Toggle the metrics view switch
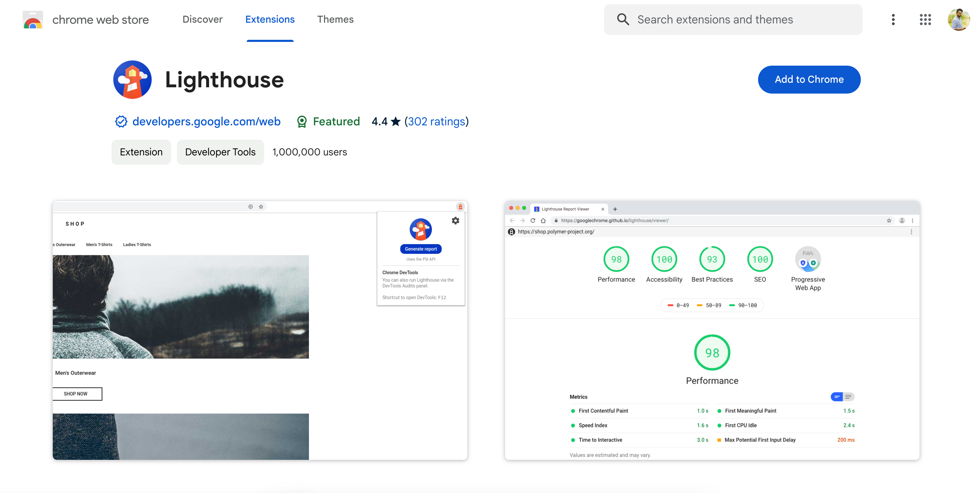The width and height of the screenshot is (980, 493). coord(843,397)
